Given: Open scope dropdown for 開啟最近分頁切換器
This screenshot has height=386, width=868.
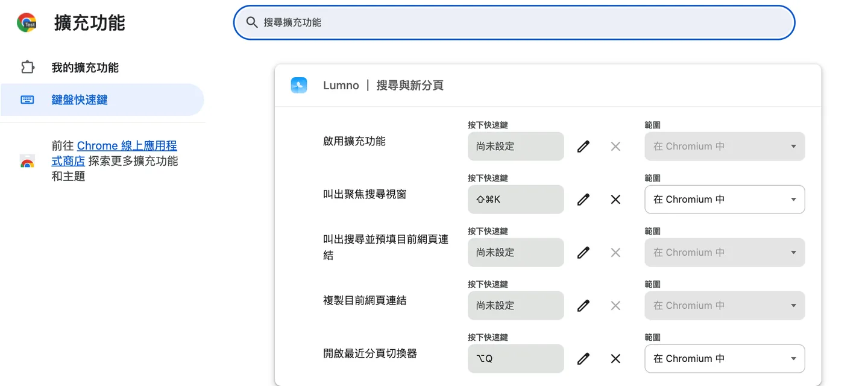Looking at the screenshot, I should [725, 359].
